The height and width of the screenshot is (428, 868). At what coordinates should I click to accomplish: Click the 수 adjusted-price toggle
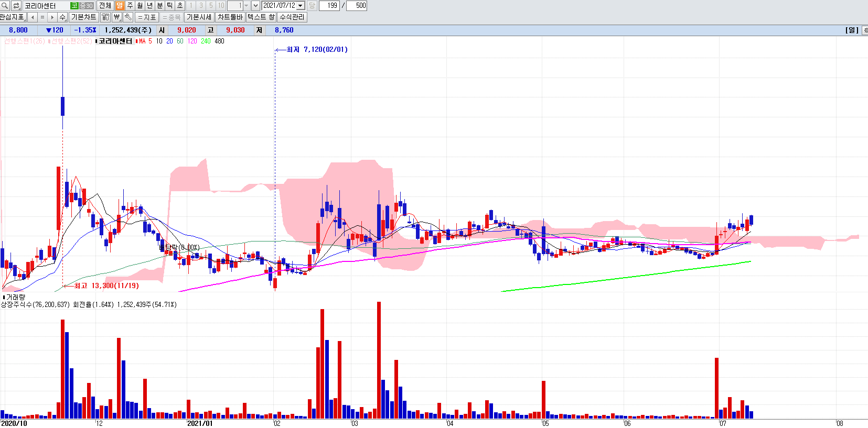click(x=62, y=17)
